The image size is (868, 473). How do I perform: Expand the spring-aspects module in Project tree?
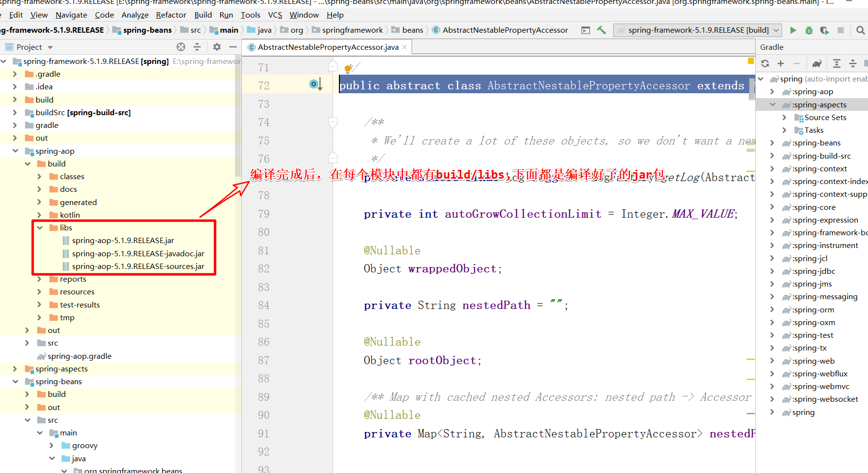tap(15, 369)
